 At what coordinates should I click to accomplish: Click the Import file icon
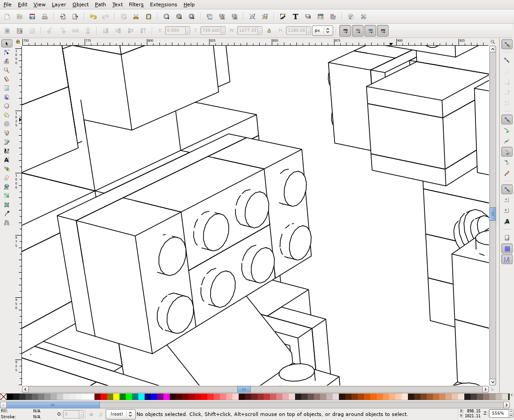point(63,17)
